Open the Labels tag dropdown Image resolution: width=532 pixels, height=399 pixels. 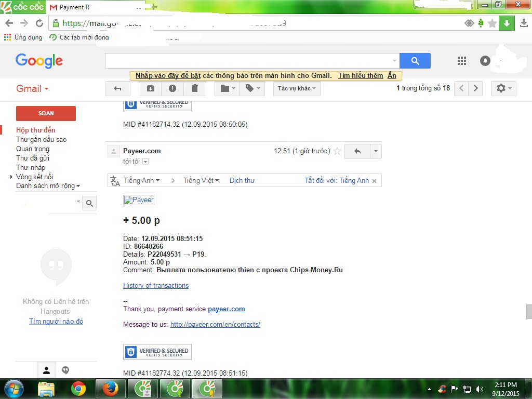252,88
